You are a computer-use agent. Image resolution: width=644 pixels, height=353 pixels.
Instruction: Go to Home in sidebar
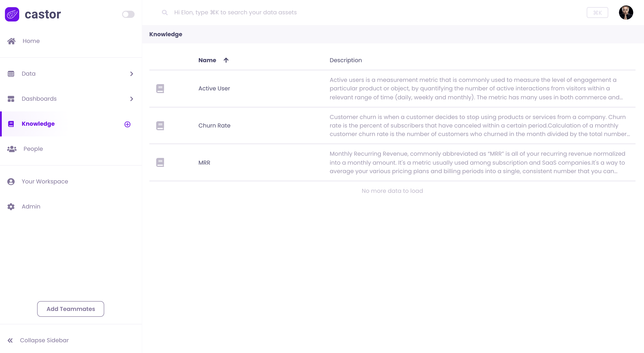[x=31, y=41]
